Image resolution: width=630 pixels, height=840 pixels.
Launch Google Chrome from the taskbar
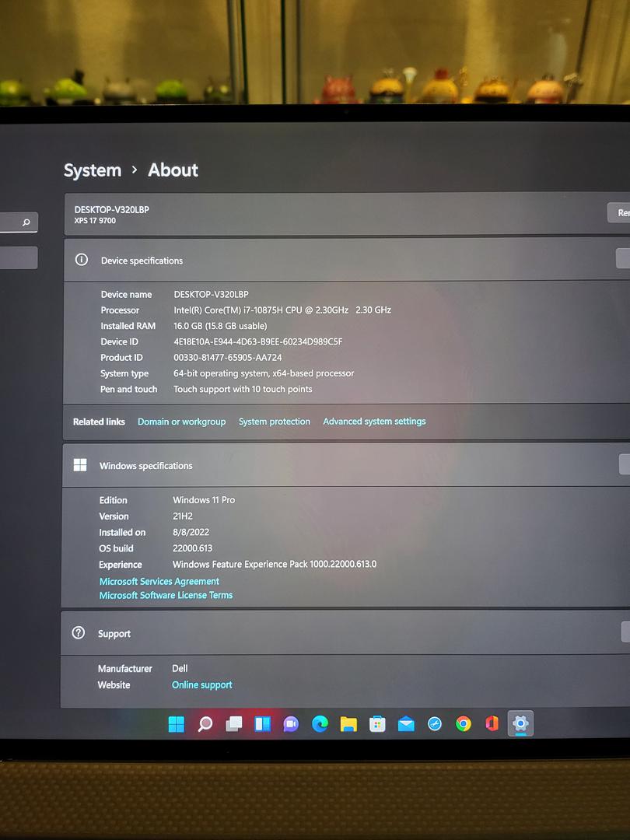464,724
